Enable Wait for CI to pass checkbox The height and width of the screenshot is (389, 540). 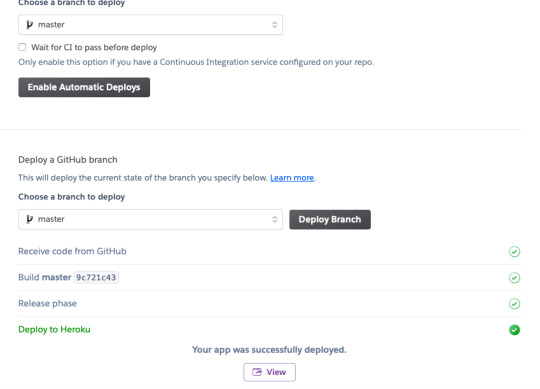pyautogui.click(x=22, y=47)
